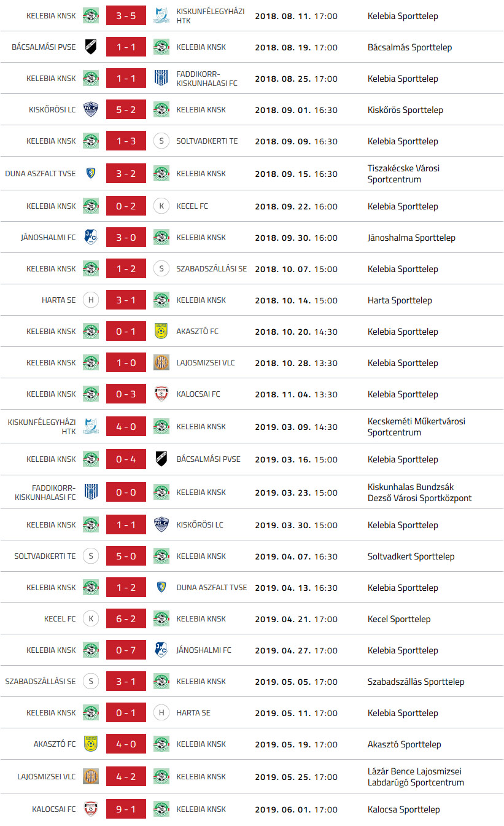Click Harta SE 'H' badge beside 3-1 score
The width and height of the screenshot is (504, 826).
91,300
